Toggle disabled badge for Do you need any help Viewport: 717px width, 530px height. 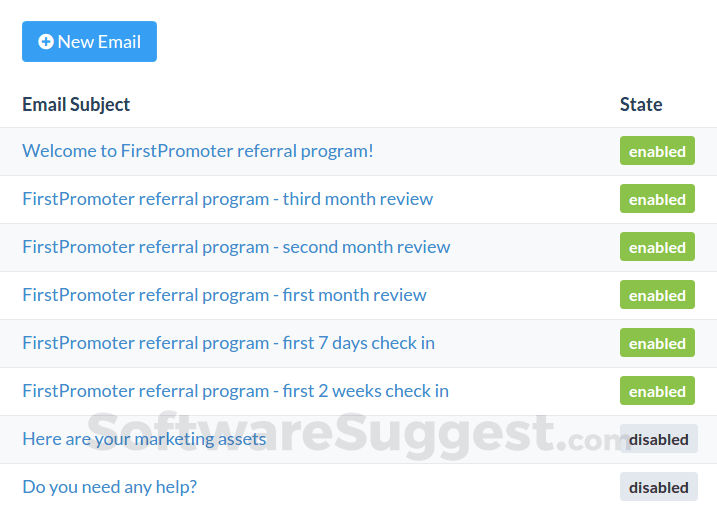click(x=658, y=487)
